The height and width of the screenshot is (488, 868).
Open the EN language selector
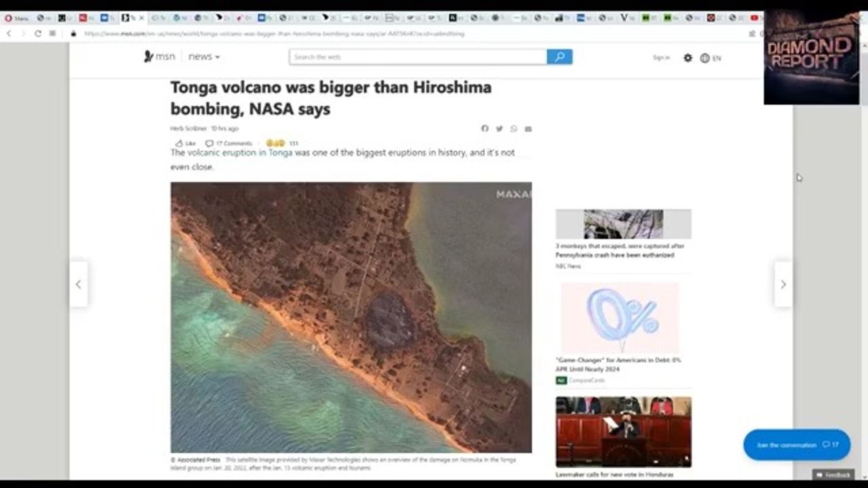[x=711, y=58]
